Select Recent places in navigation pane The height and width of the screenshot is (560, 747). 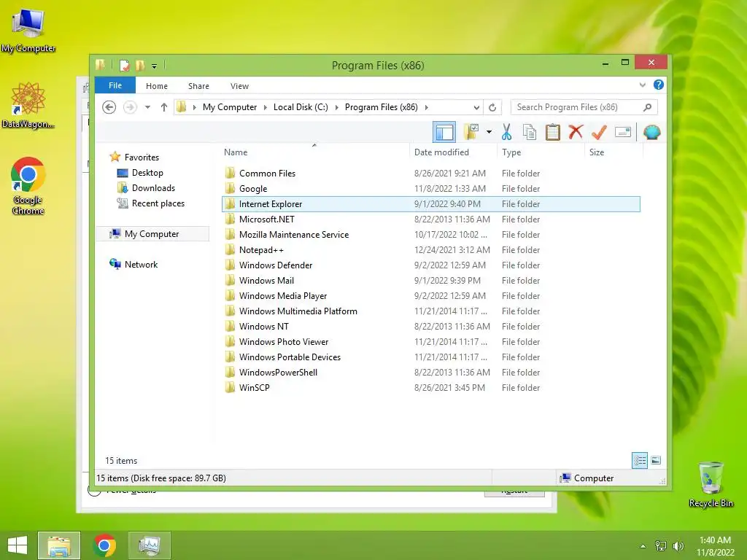tap(158, 203)
